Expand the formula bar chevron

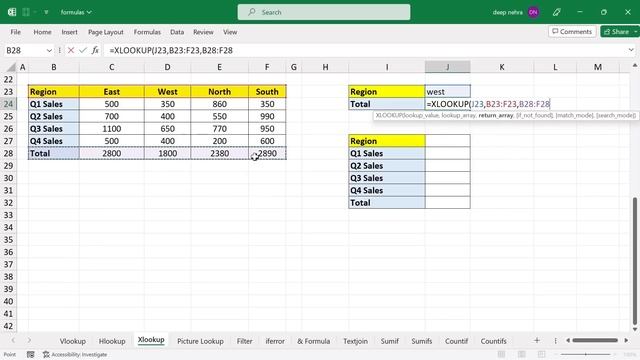tap(631, 50)
